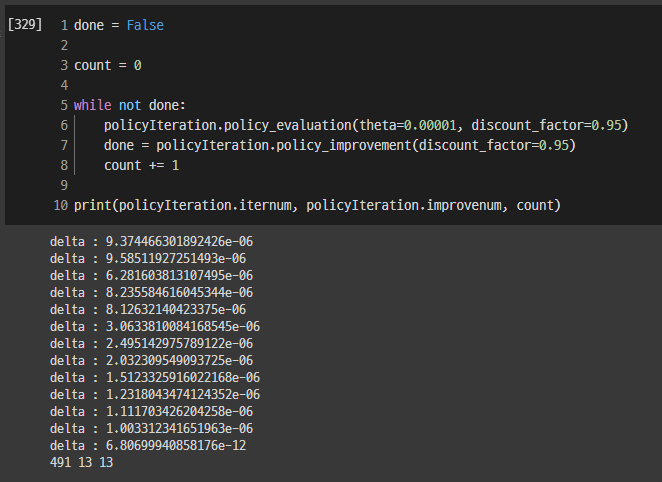Click output 'delta : 1.2318043474124352e-06'
The height and width of the screenshot is (482, 662).
click(x=155, y=395)
